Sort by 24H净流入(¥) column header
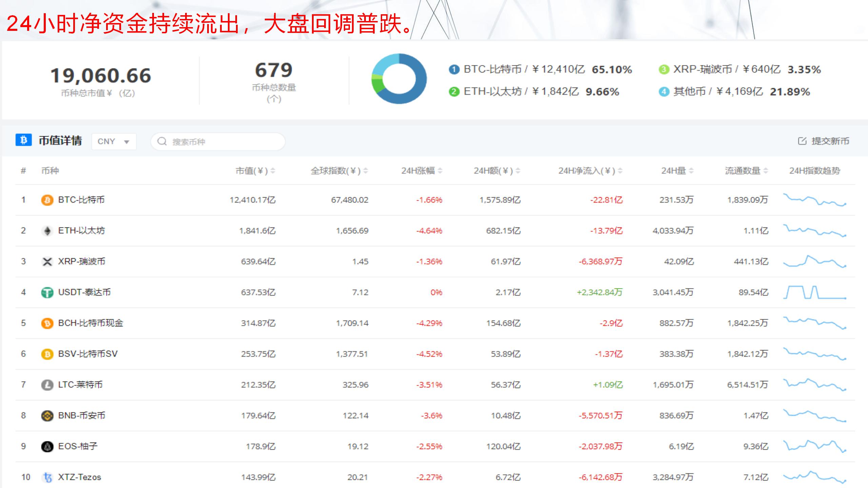This screenshot has height=488, width=868. click(590, 171)
